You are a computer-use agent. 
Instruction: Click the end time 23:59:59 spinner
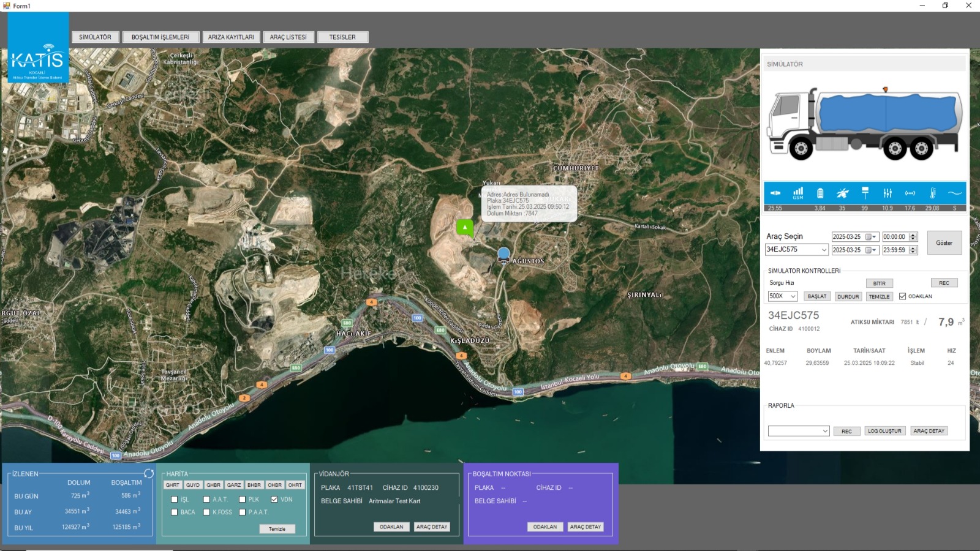click(x=913, y=250)
